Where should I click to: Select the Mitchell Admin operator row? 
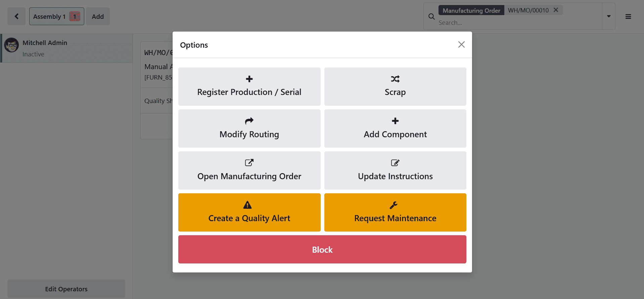[x=67, y=48]
